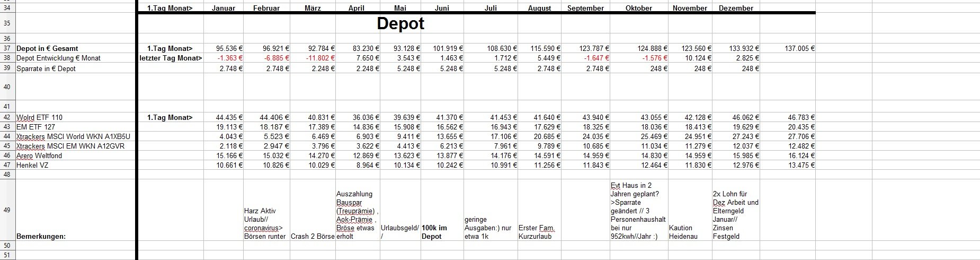Viewport: 980px width, 260px height.
Task: Click the 'Crash 2 Börse' note
Action: [x=313, y=236]
